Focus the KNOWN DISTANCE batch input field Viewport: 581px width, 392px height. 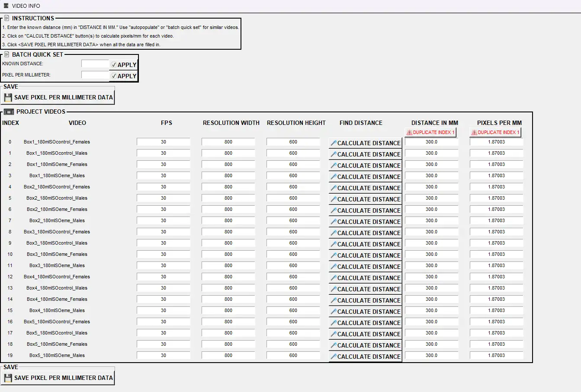pos(95,64)
